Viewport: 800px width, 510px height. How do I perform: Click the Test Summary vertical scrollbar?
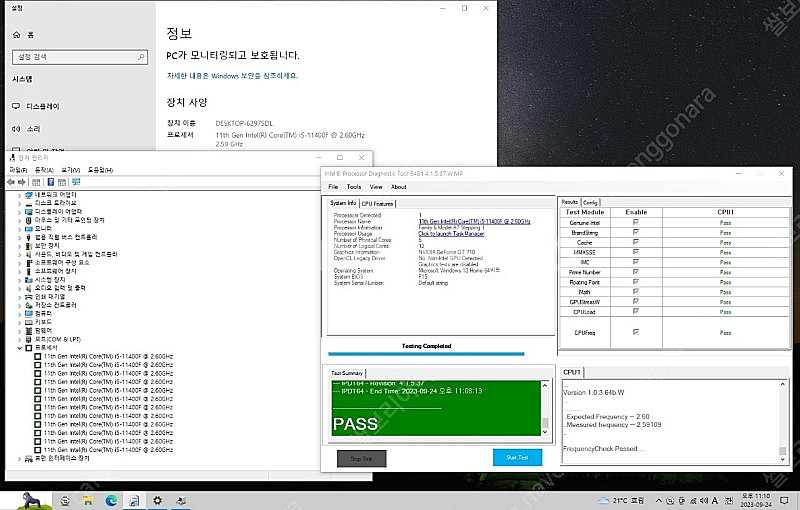(x=545, y=408)
